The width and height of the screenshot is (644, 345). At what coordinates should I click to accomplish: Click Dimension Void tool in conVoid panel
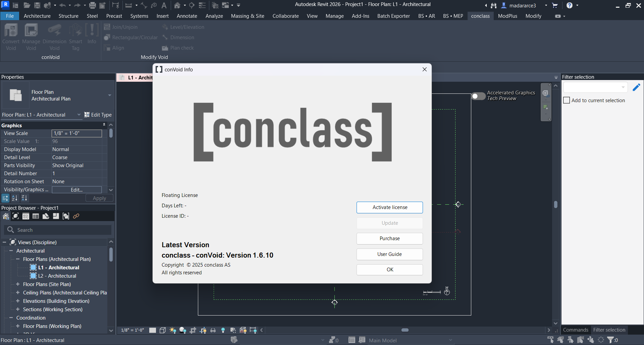pos(54,37)
